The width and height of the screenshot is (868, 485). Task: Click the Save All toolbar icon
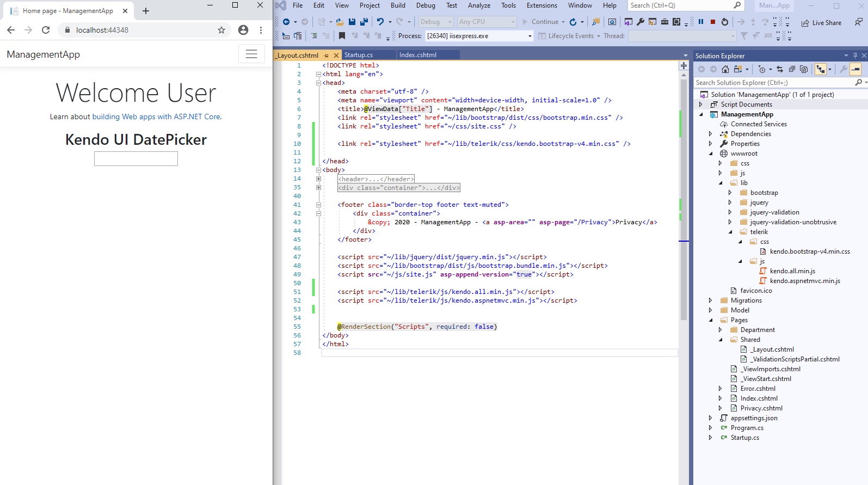(364, 22)
